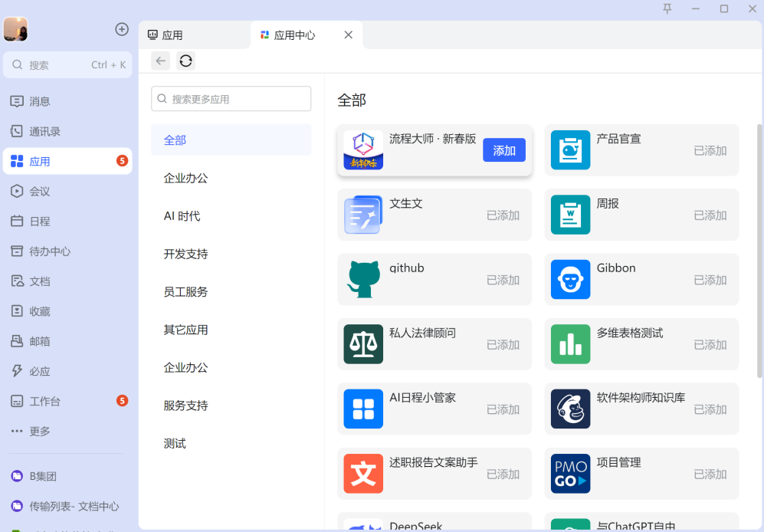This screenshot has width=764, height=532.
Task: Click the 私人法律顾问 app title
Action: pos(422,333)
